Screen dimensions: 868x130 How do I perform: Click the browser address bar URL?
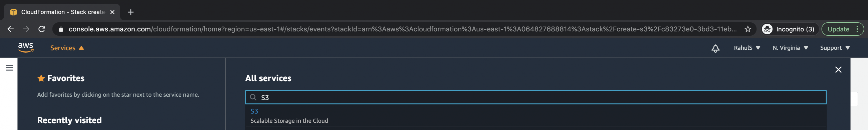(402, 29)
